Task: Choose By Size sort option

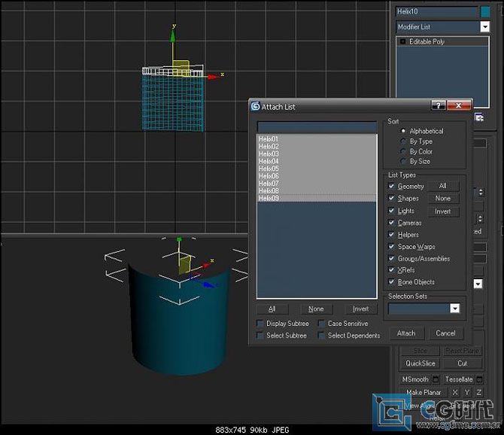Action: point(403,161)
